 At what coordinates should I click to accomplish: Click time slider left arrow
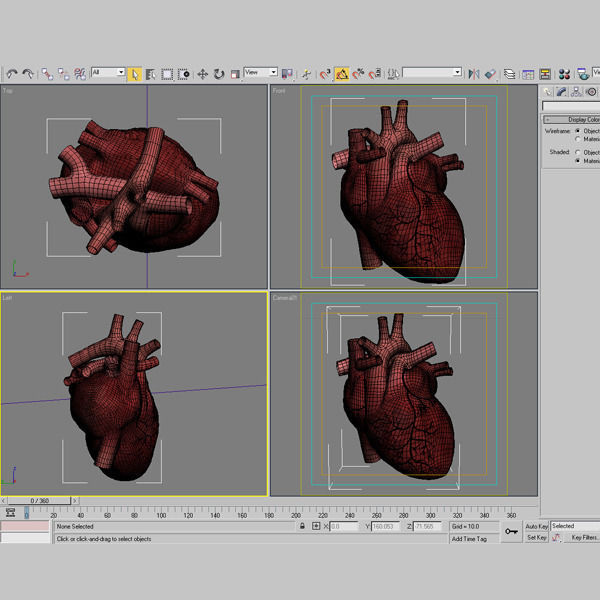pyautogui.click(x=3, y=500)
